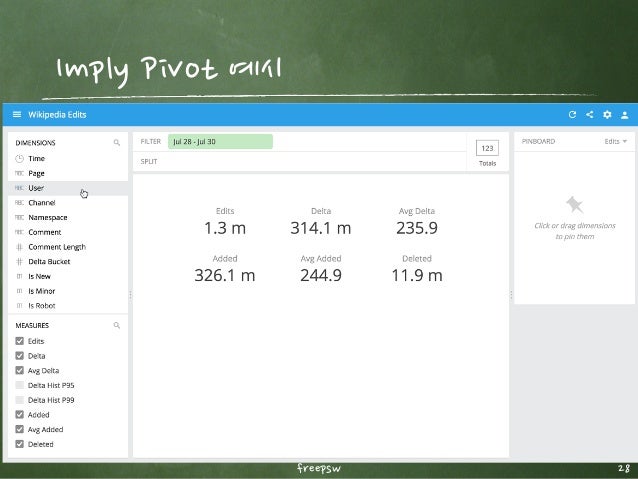Viewport: 638px width, 479px height.
Task: Uncheck the Edits measure
Action: click(19, 341)
